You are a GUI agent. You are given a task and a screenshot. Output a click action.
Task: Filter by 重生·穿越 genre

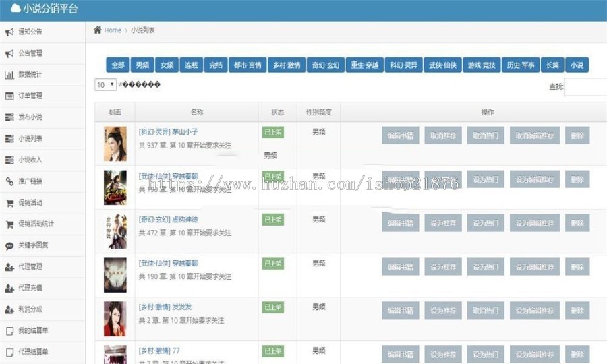click(365, 65)
